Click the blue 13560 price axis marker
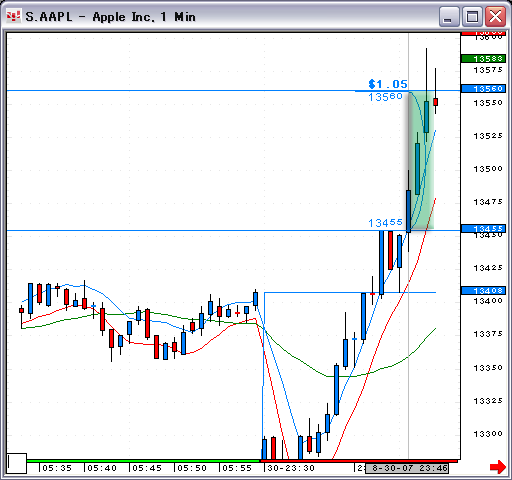The height and width of the screenshot is (480, 512). click(x=483, y=88)
